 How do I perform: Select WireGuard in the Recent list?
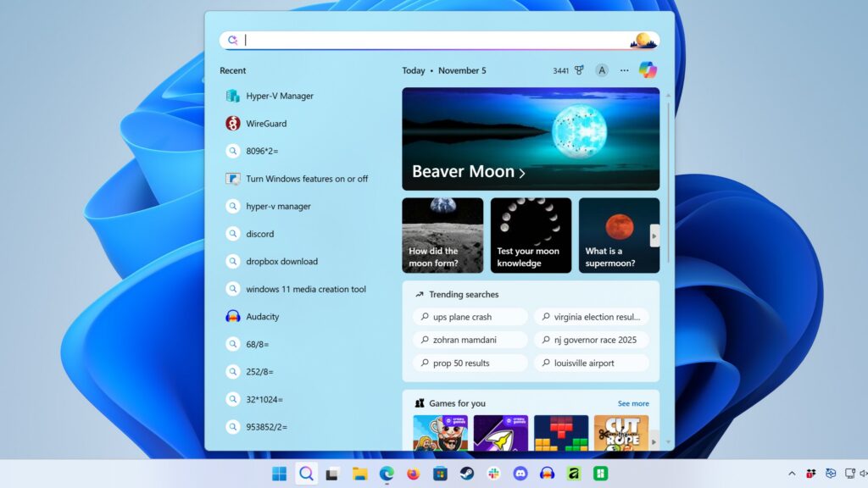266,124
